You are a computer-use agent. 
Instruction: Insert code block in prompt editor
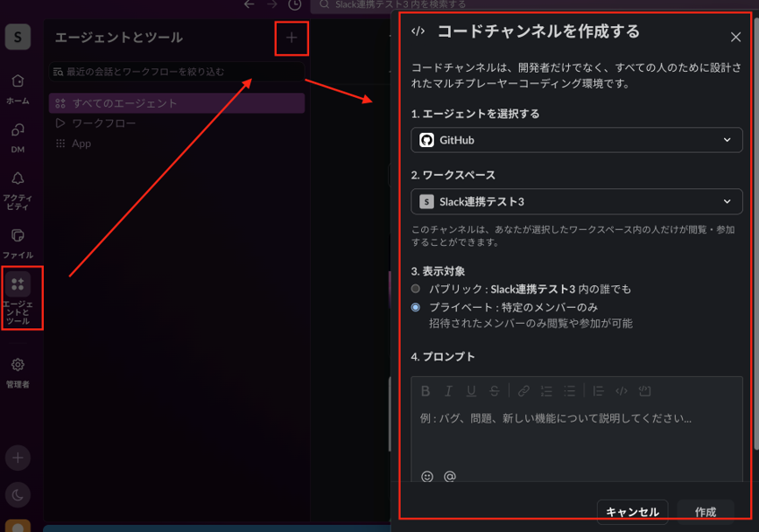tap(645, 391)
